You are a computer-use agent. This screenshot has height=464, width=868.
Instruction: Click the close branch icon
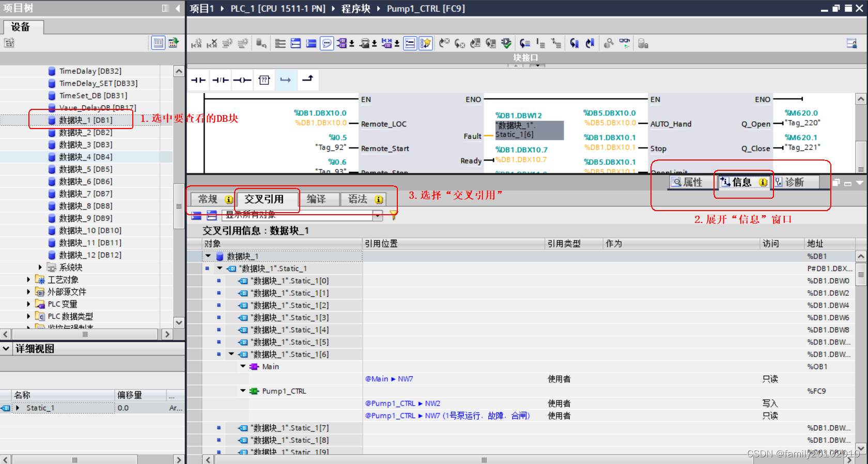pos(307,79)
